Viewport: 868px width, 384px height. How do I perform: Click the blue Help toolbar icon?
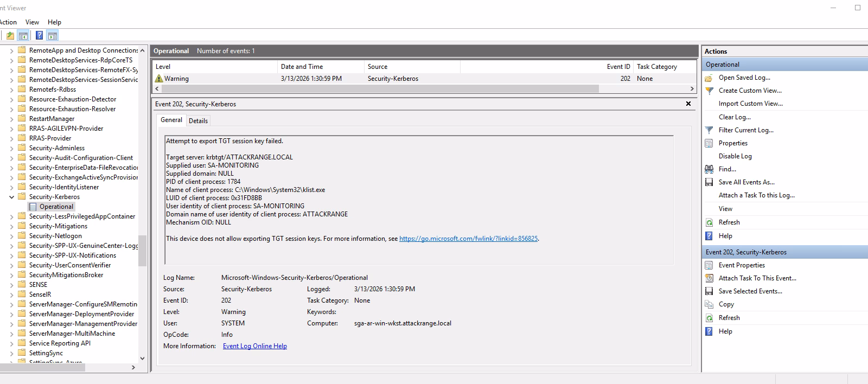(39, 36)
